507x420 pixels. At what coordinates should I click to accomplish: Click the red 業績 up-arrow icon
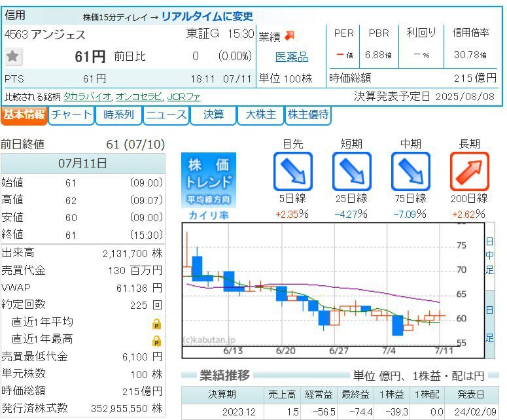point(289,35)
